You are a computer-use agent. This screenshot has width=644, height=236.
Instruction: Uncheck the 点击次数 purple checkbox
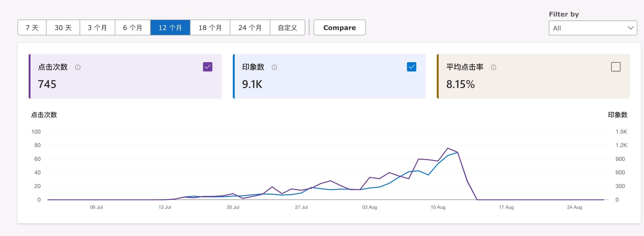(x=208, y=67)
